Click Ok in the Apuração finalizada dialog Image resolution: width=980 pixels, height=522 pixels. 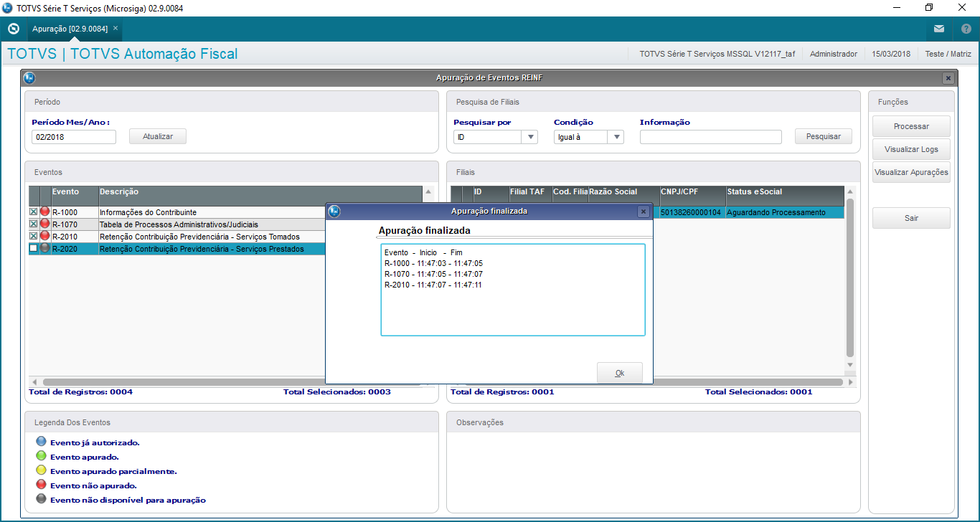[620, 373]
